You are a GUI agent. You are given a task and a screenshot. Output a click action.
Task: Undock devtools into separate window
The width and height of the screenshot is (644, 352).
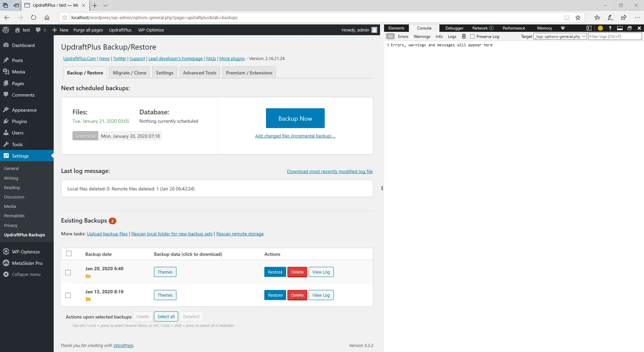tap(630, 28)
